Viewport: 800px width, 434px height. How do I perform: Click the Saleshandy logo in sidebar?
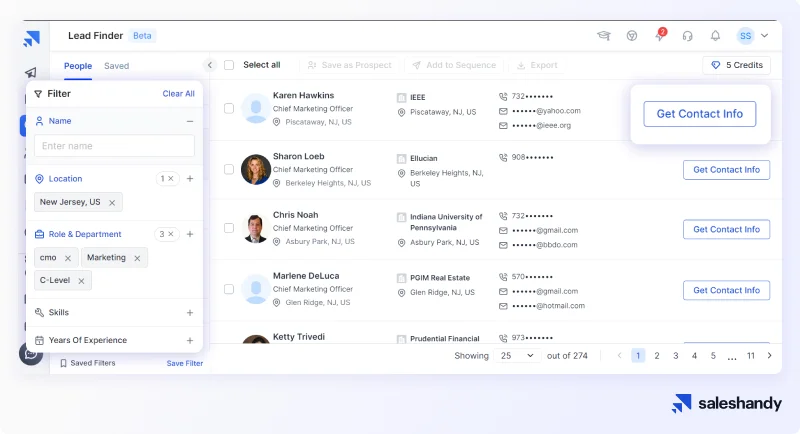(x=32, y=39)
